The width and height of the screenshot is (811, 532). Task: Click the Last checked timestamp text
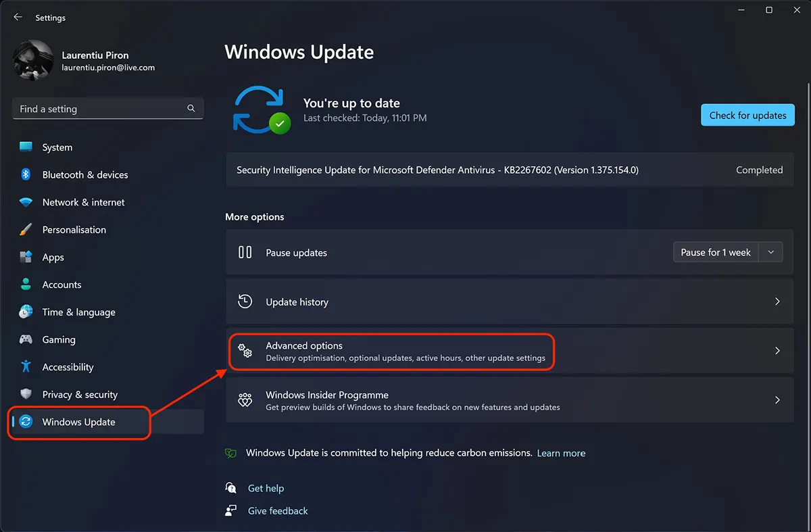click(365, 118)
